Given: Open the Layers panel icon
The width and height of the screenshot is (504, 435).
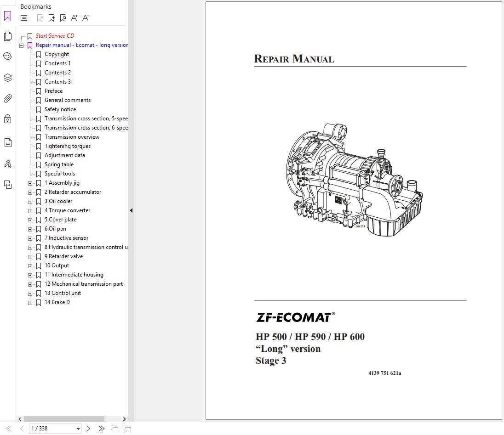Looking at the screenshot, I should coord(8,78).
